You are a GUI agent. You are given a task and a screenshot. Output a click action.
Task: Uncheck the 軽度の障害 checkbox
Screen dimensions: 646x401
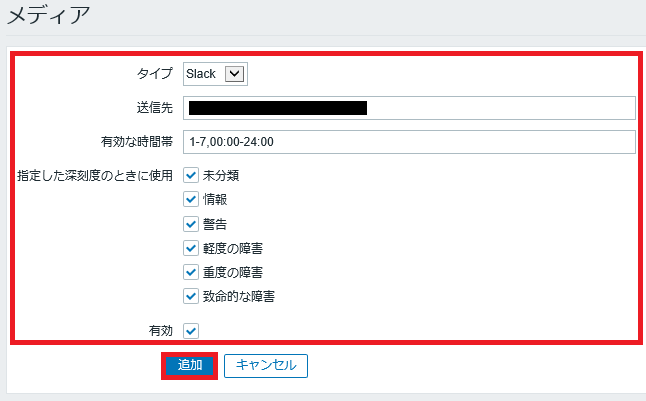click(x=191, y=248)
